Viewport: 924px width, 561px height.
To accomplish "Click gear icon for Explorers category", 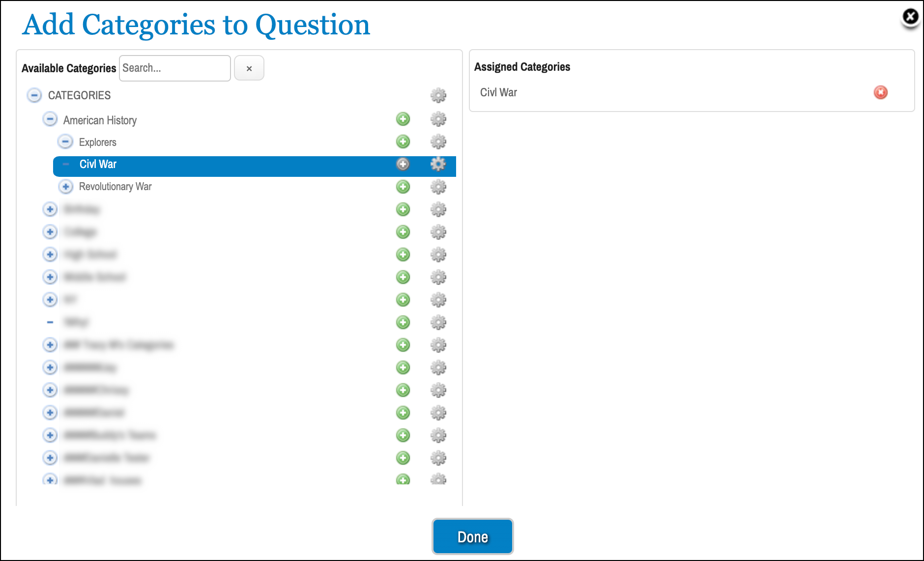I will (x=438, y=141).
